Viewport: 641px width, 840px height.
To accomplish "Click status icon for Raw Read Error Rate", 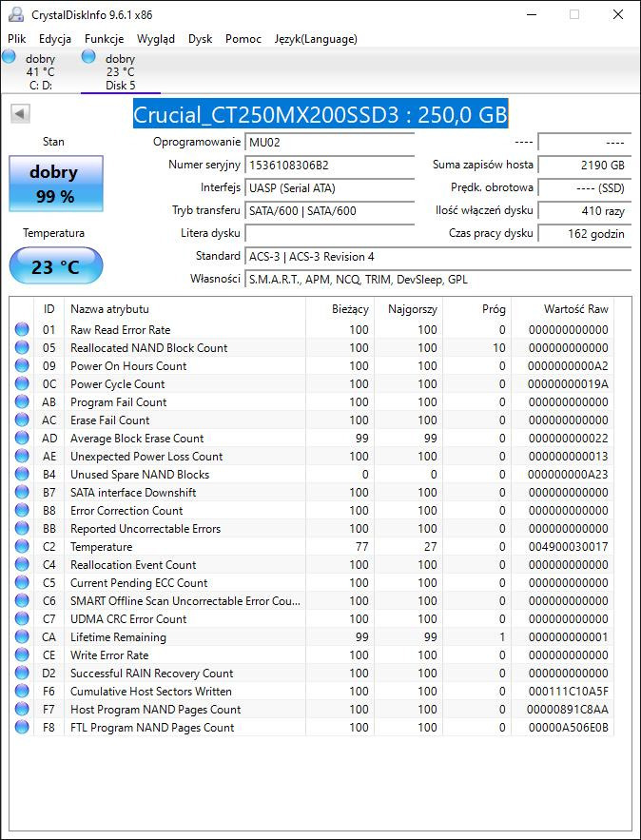I will coord(22,329).
